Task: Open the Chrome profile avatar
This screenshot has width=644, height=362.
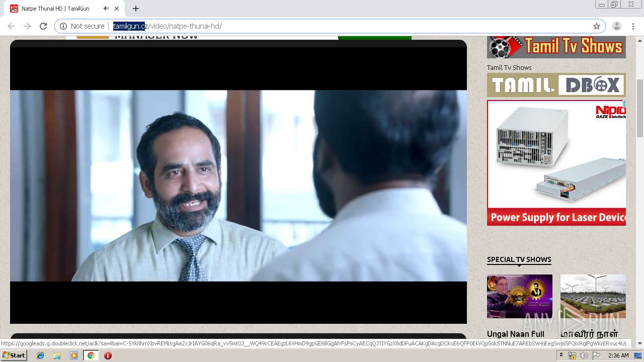Action: (616, 26)
